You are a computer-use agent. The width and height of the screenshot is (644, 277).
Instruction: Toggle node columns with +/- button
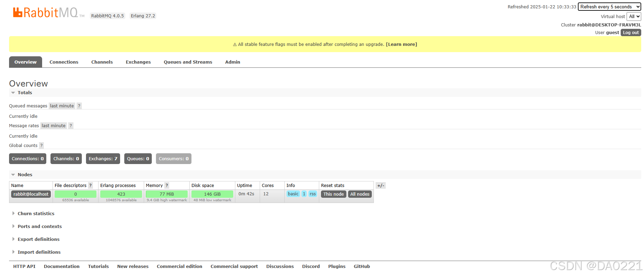point(380,186)
